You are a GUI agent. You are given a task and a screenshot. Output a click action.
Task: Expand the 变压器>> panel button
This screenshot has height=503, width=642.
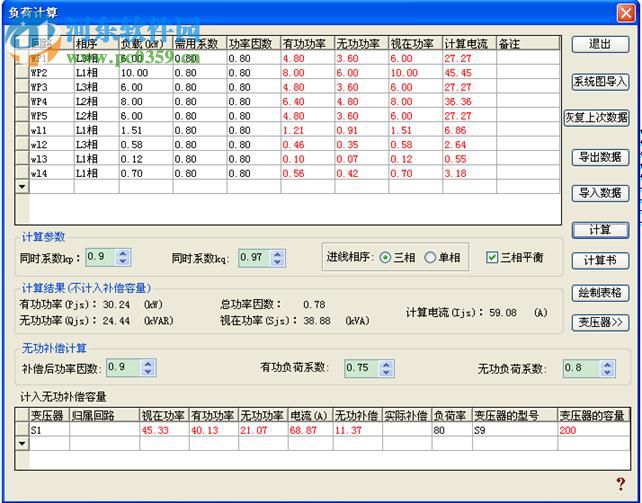point(600,323)
